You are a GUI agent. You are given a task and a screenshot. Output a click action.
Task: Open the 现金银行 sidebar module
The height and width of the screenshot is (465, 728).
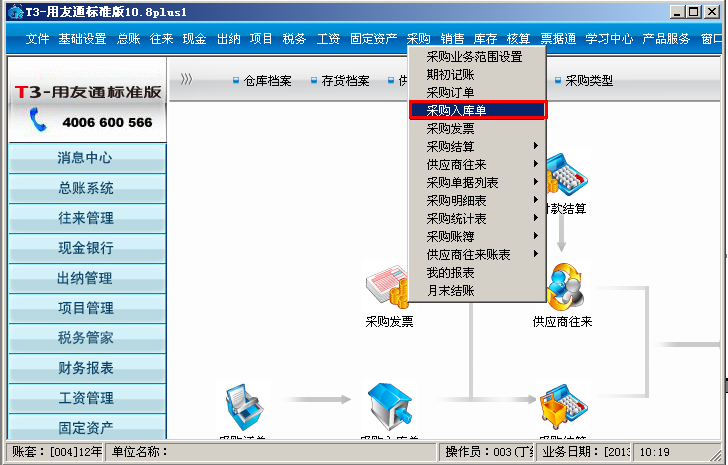click(87, 248)
